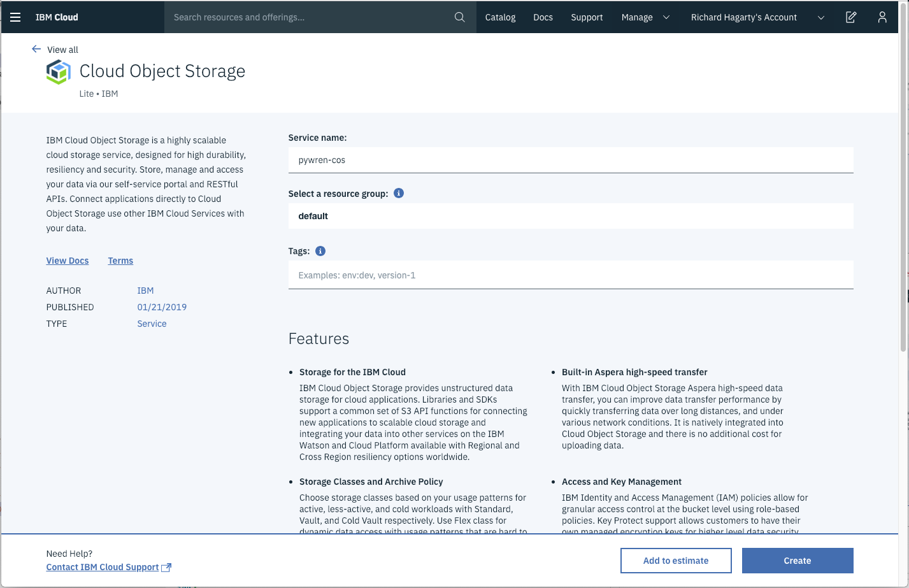This screenshot has width=909, height=588.
Task: Click the search magnifier icon
Action: pos(460,17)
